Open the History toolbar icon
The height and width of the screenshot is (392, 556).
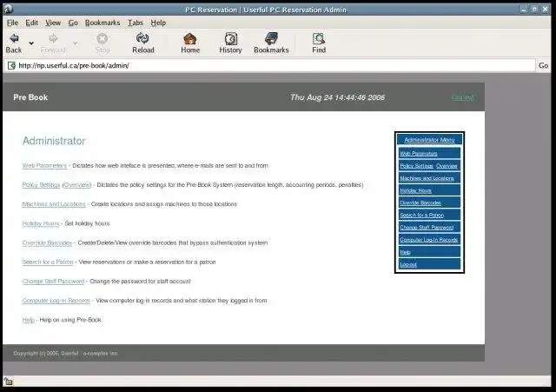(x=231, y=38)
